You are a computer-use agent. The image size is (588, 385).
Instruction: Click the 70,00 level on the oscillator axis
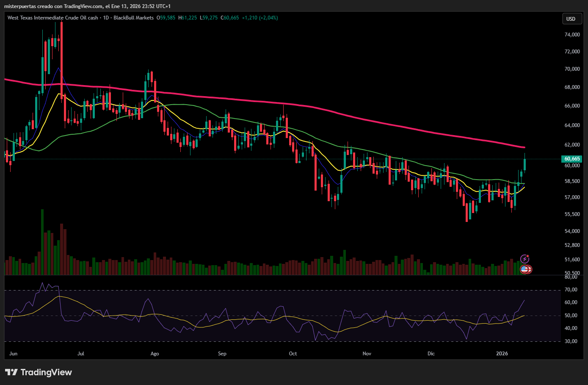(571, 290)
